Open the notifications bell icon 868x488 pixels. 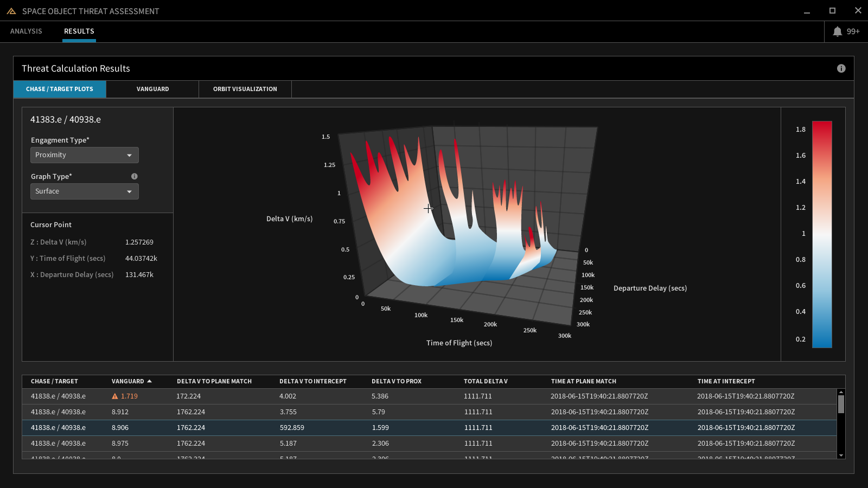[837, 31]
